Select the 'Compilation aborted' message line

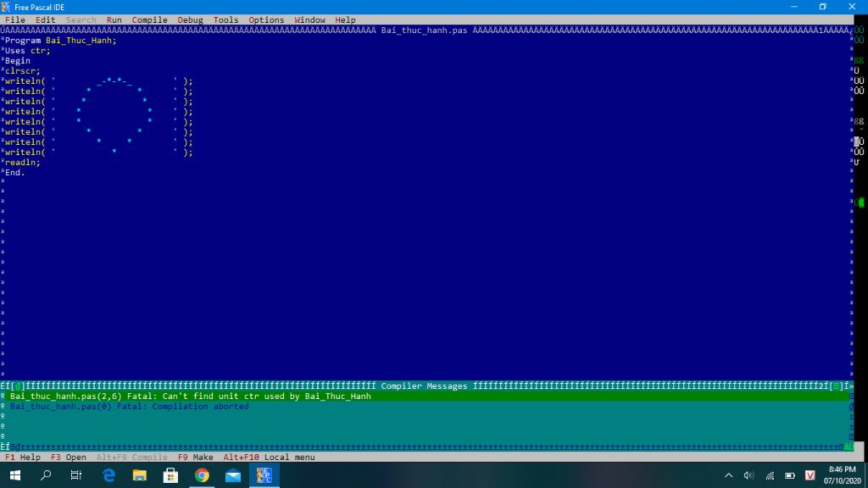[x=130, y=406]
